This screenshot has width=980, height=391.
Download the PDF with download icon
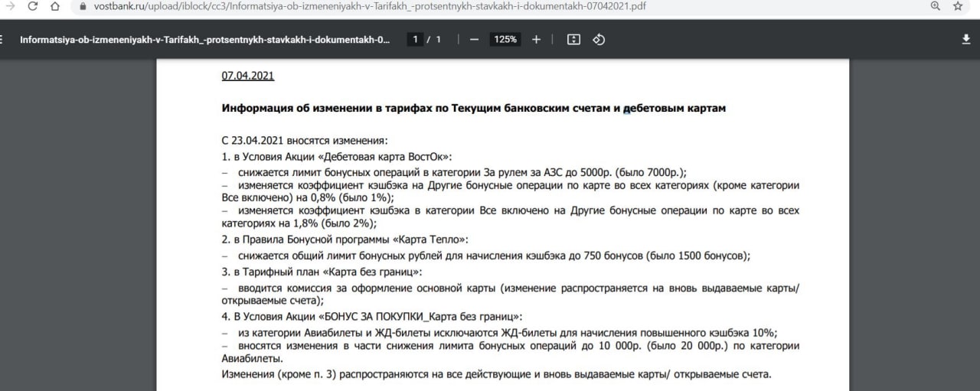(x=965, y=40)
